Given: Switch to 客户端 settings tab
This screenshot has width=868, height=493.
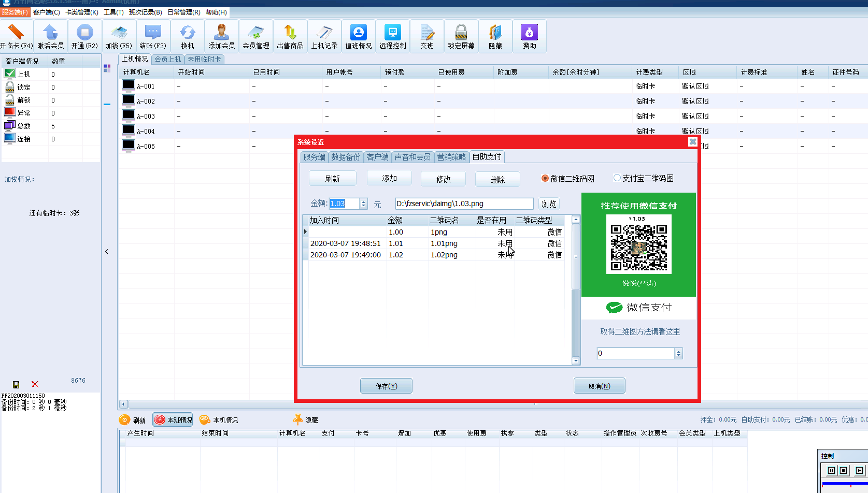Looking at the screenshot, I should [377, 157].
